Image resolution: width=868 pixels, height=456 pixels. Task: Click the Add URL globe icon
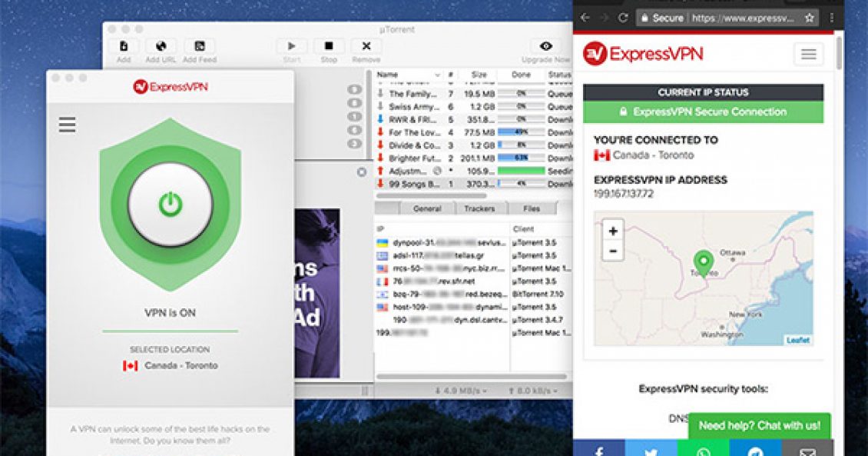[161, 46]
